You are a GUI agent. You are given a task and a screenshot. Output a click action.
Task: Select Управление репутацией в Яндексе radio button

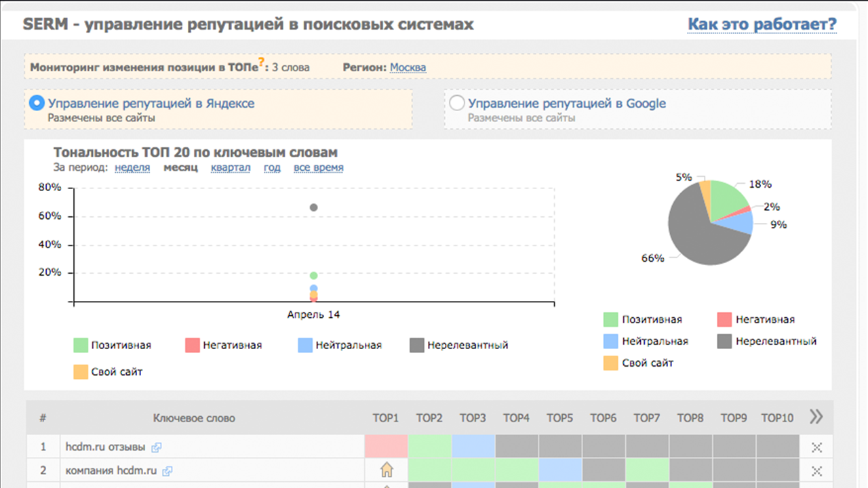point(37,104)
